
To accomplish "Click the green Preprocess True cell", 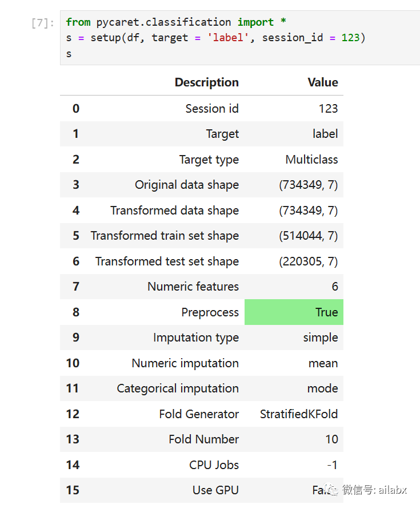I will tap(294, 312).
